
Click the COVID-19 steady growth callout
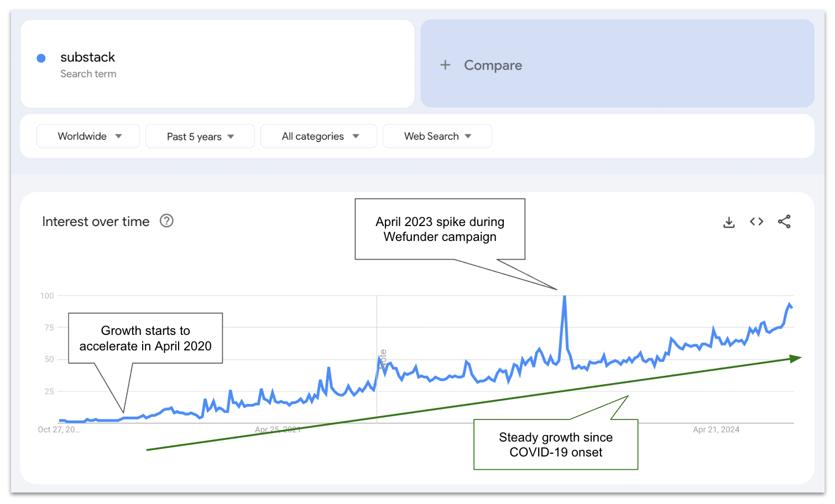(555, 444)
